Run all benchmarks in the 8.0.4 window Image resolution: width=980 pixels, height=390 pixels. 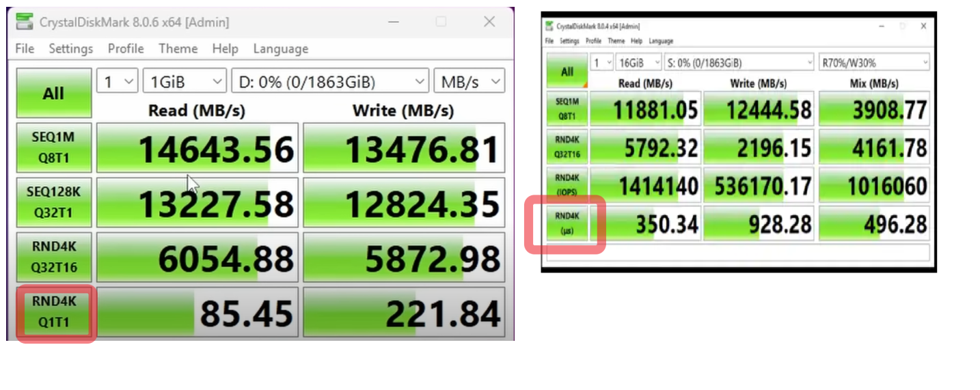pos(567,71)
